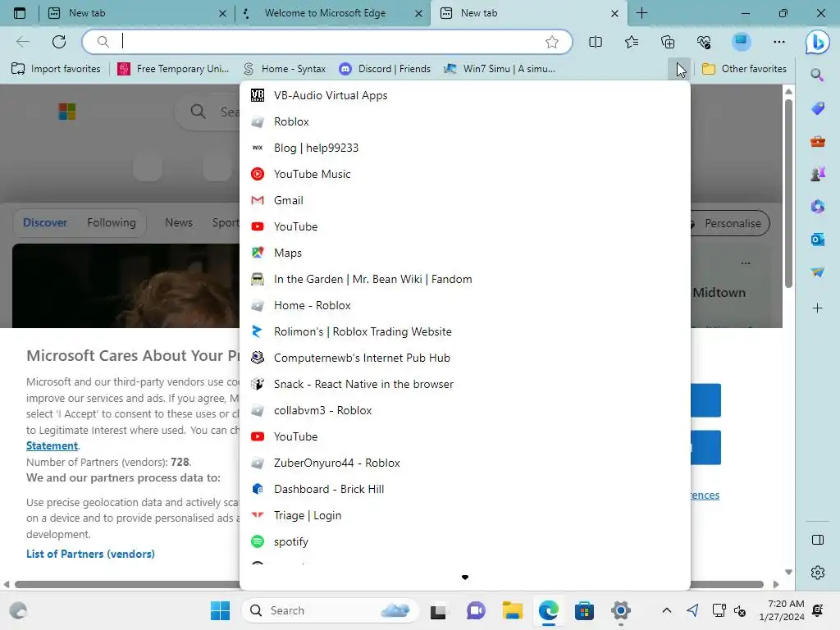
Task: Select Snack - React Native favorite
Action: [x=465, y=384]
